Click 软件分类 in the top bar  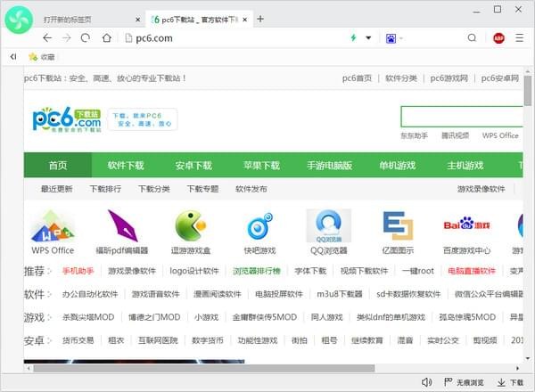click(x=401, y=78)
